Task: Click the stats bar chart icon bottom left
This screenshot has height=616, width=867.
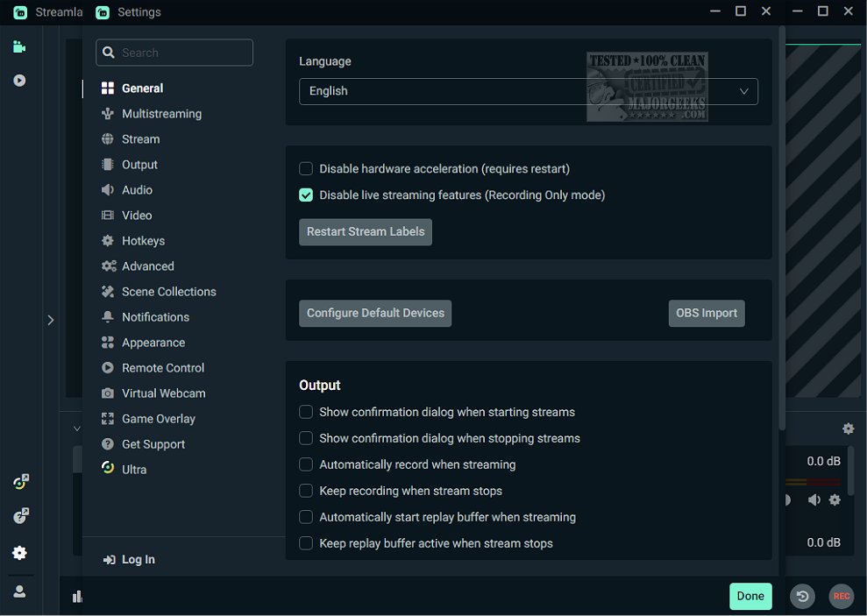Action: (77, 596)
